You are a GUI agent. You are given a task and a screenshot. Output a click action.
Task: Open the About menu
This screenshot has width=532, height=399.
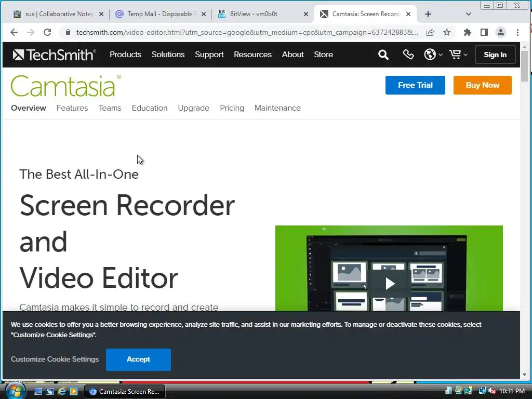point(292,54)
